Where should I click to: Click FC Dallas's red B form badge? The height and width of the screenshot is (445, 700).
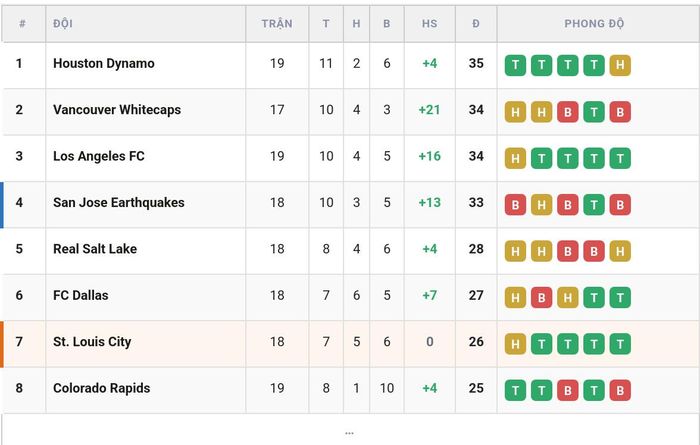point(542,297)
